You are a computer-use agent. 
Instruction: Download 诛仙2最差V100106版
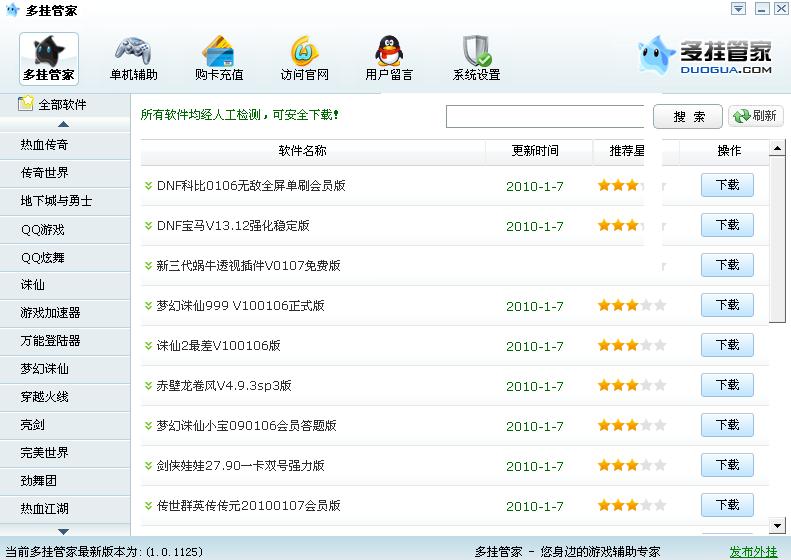coord(727,345)
